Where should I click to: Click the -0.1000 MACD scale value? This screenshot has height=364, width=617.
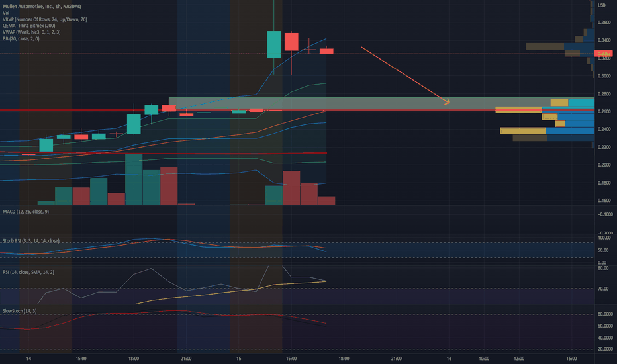[x=605, y=214]
